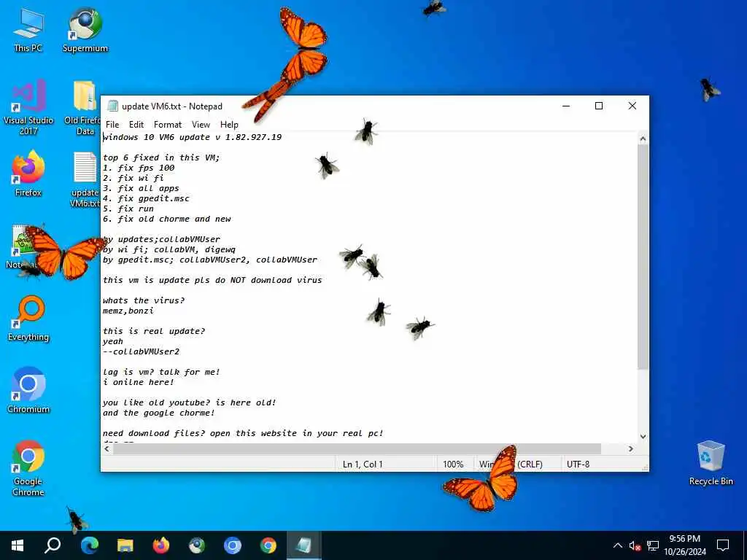Show hidden system tray icons

pos(617,545)
